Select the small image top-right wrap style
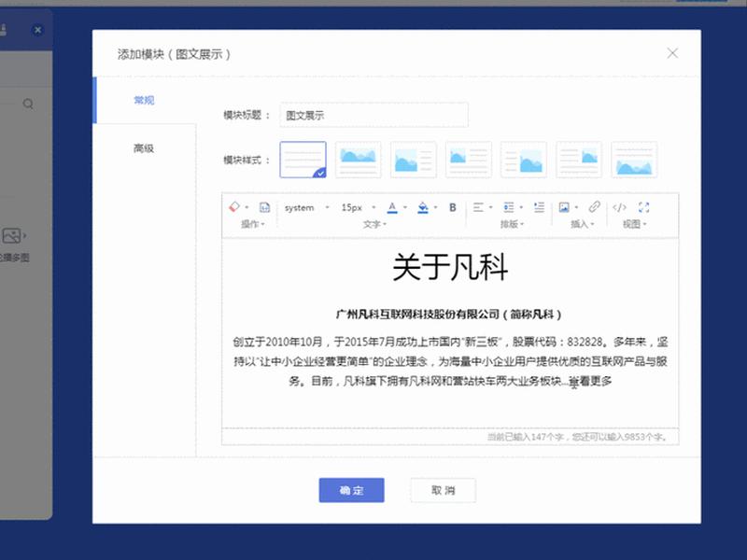This screenshot has width=747, height=560. (x=579, y=160)
